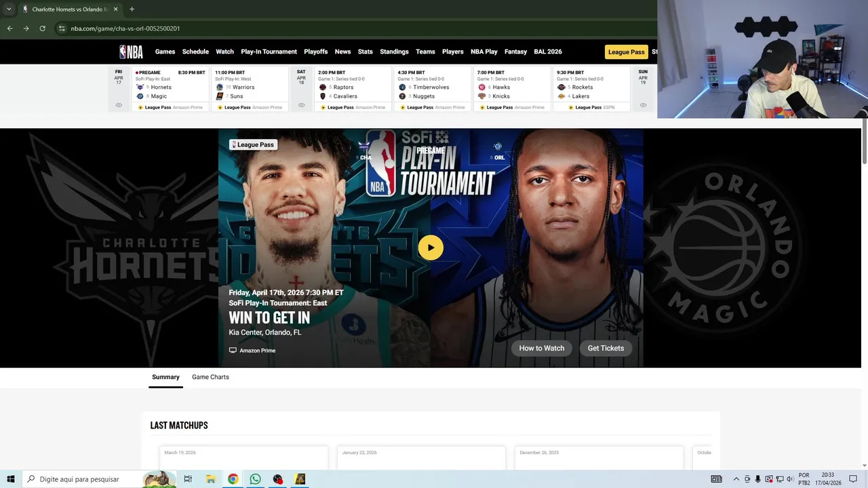This screenshot has width=868, height=488.
Task: Open the BAL 2026 nav link
Action: [x=548, y=52]
